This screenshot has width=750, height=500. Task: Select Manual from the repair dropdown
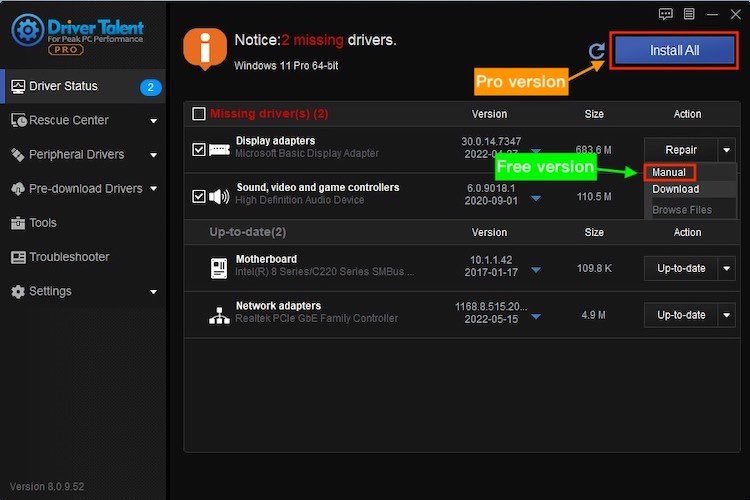669,172
